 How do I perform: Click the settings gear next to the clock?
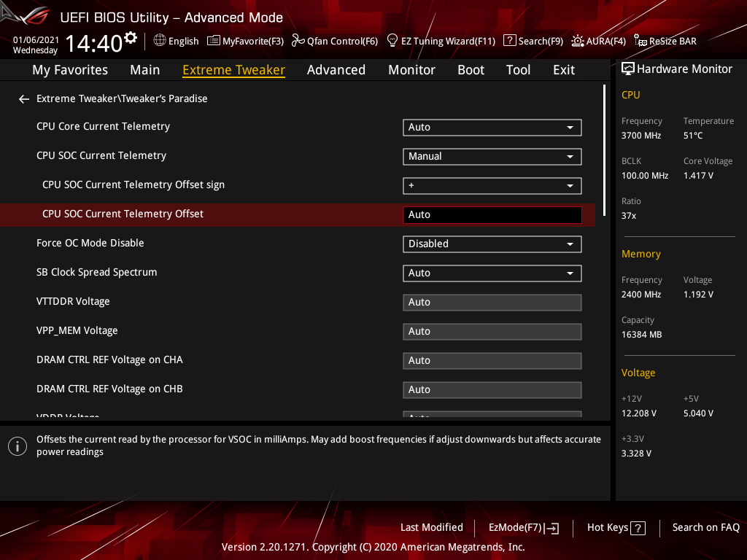click(130, 38)
